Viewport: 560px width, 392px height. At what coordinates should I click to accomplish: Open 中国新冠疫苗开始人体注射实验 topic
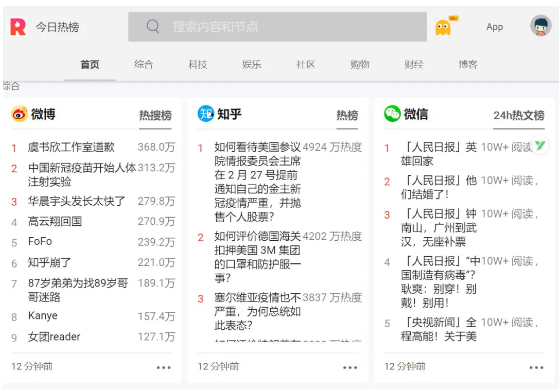82,175
